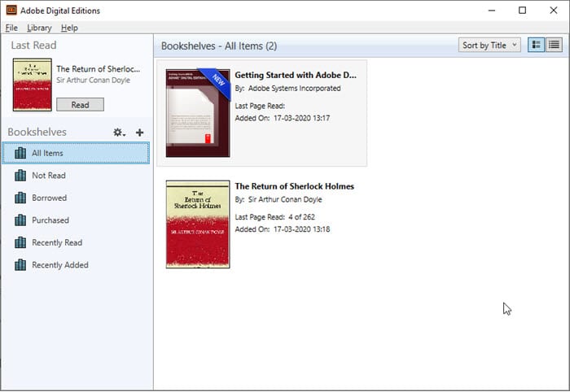Click the Borrowed bookshelf icon

pos(20,198)
